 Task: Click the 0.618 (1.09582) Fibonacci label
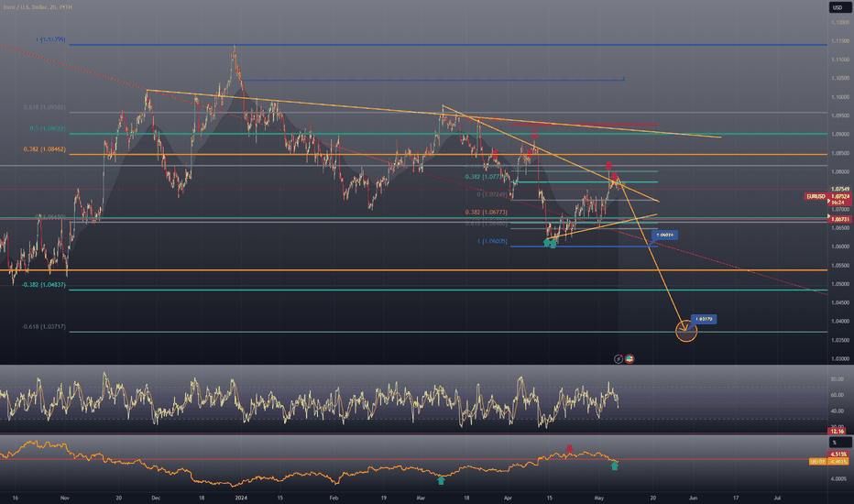[44, 107]
